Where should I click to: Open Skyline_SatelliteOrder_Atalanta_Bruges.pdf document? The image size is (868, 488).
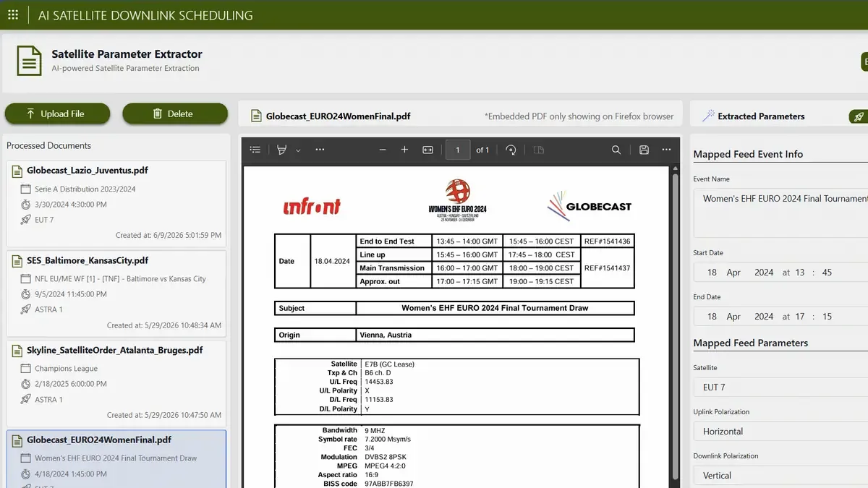116,382
